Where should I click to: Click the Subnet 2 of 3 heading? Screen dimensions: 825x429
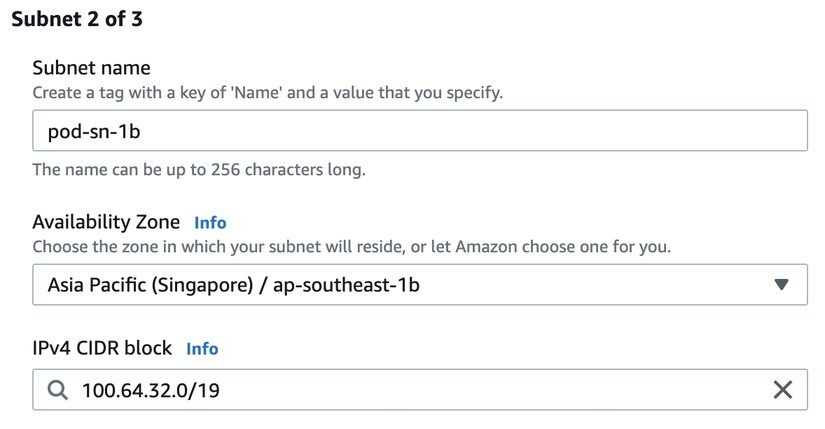coord(77,20)
